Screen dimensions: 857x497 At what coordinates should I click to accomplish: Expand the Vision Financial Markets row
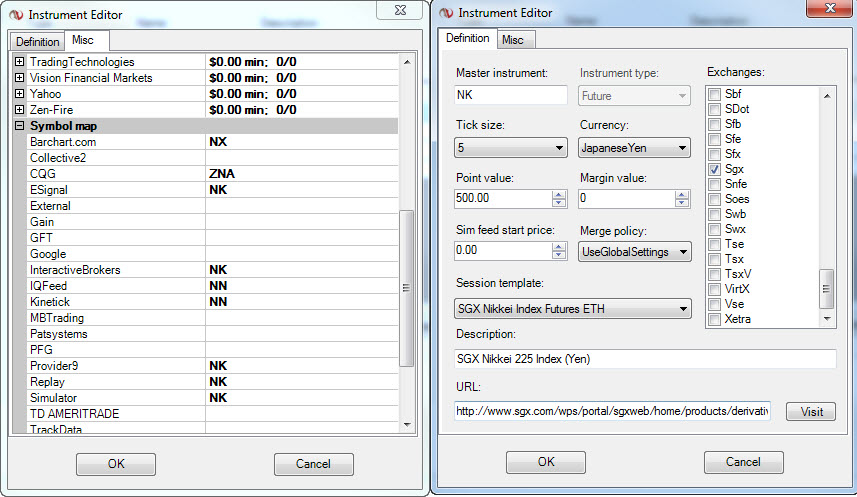(x=20, y=78)
